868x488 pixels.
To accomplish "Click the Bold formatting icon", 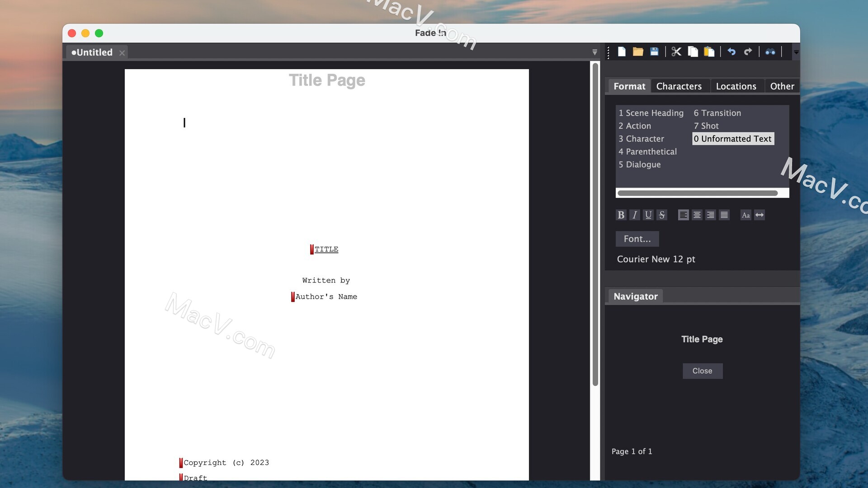I will point(621,215).
